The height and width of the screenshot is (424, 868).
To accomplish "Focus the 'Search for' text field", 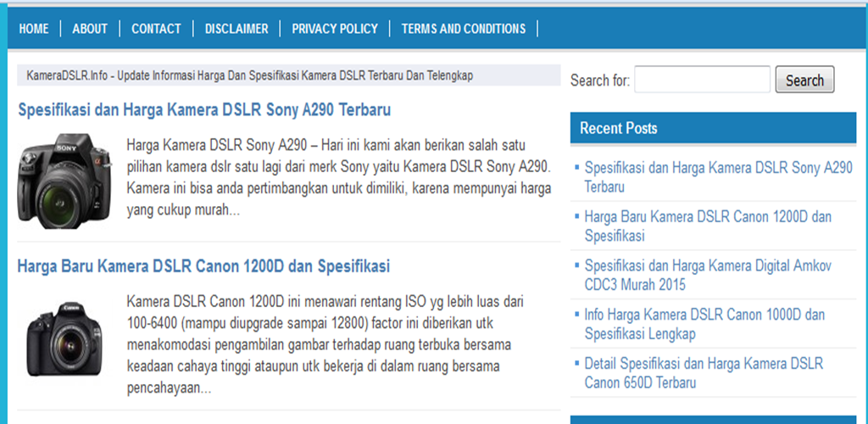I will click(x=702, y=80).
